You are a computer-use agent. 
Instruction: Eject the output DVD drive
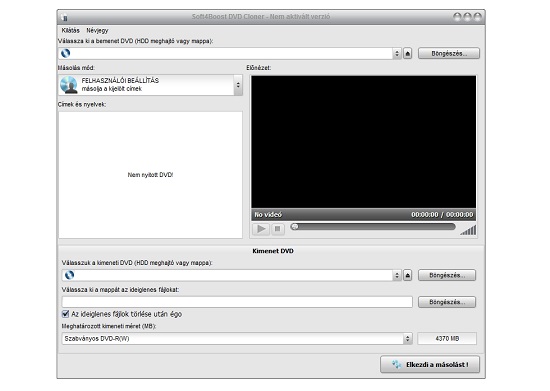[408, 275]
